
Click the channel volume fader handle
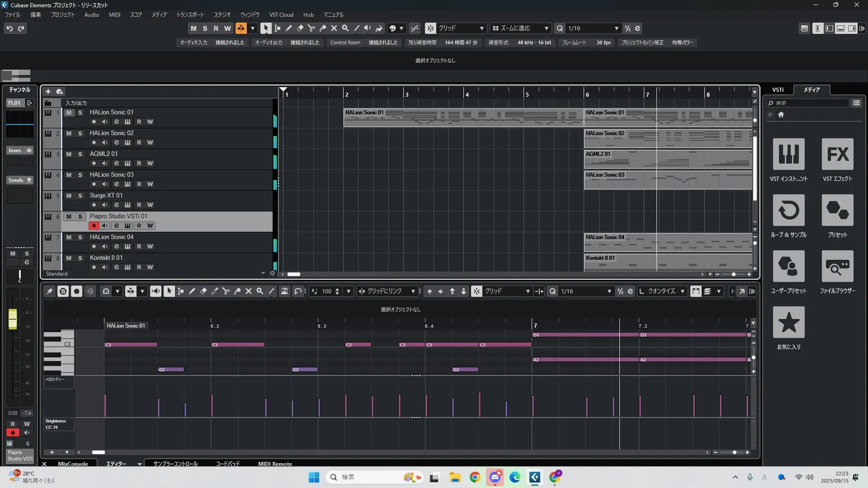(13, 319)
